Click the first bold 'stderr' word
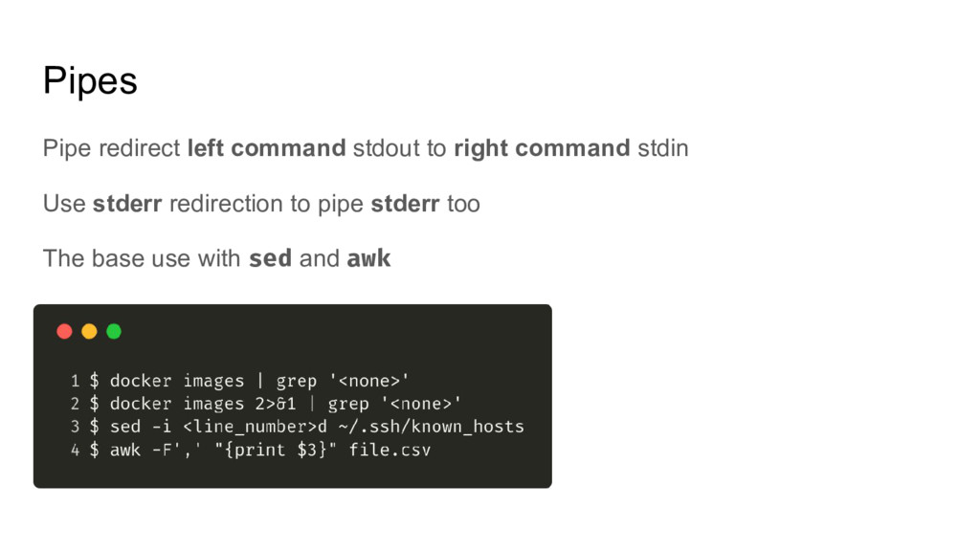This screenshot has width=980, height=551. pyautogui.click(x=127, y=204)
